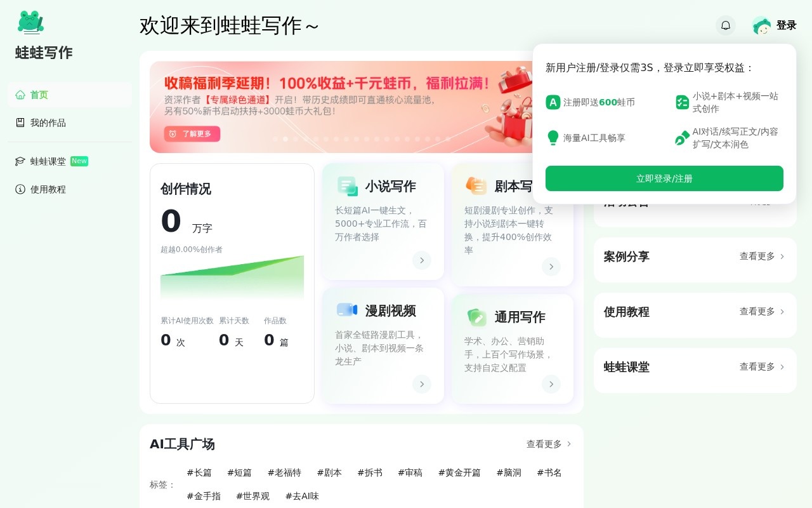
Task: Click arrow button in 漫剧视频 card
Action: coord(422,384)
